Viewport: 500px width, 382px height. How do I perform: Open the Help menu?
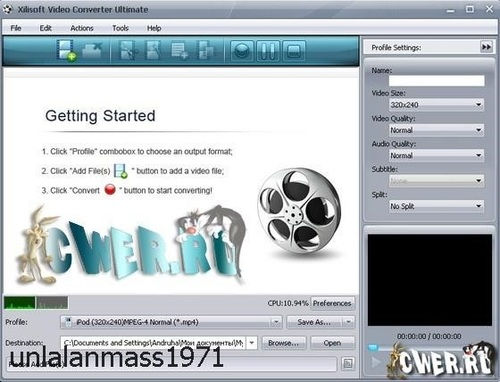pos(154,28)
